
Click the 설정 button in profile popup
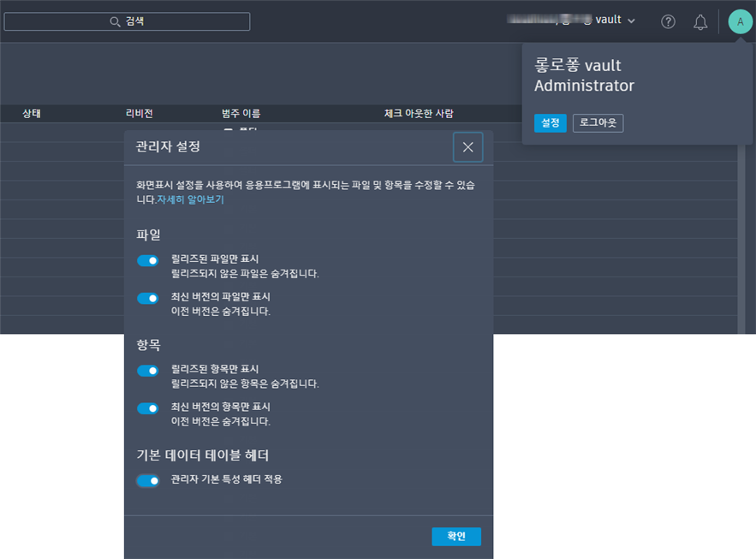(x=551, y=123)
